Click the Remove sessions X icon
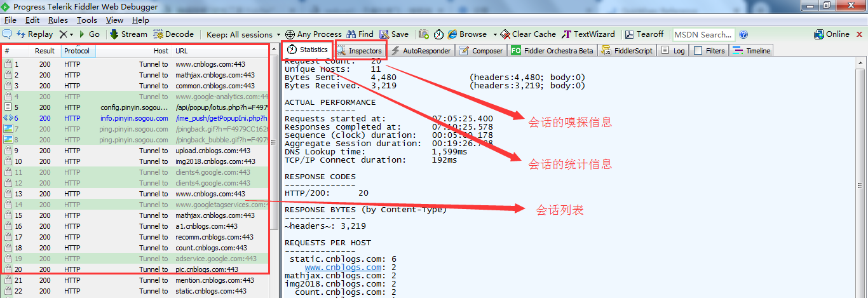 coord(63,34)
